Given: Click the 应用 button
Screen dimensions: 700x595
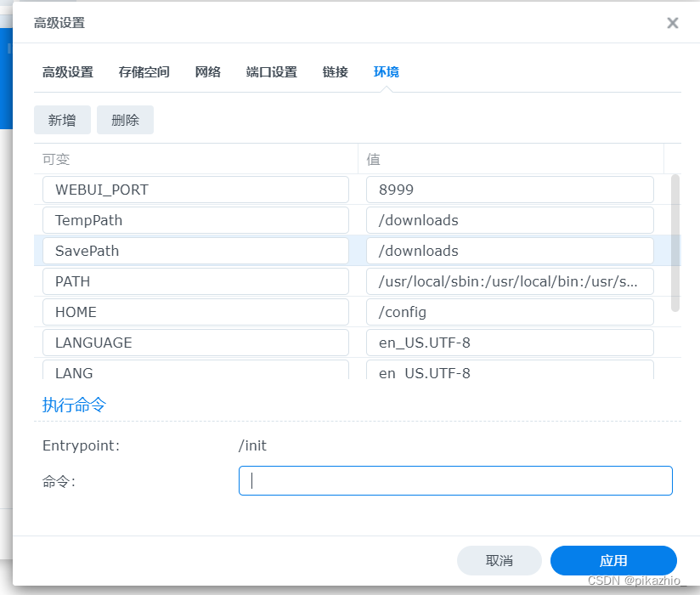Looking at the screenshot, I should [613, 560].
